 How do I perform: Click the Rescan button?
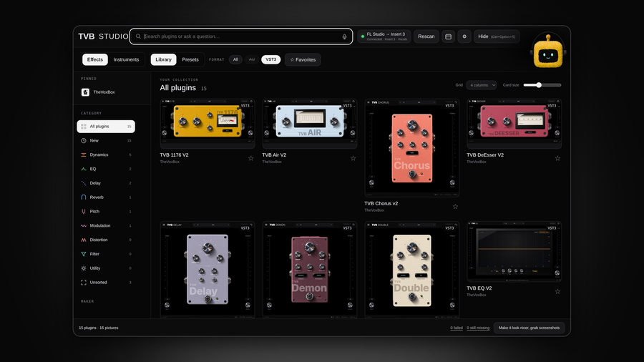point(426,36)
